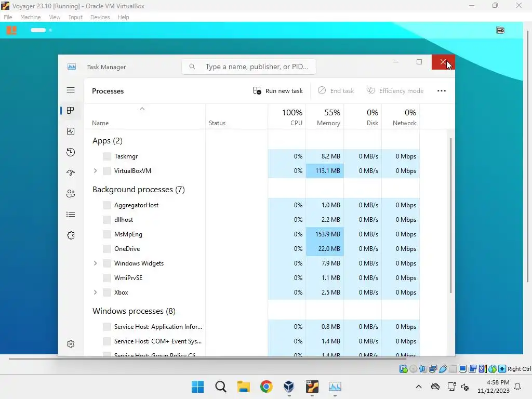Select Service Host: COM+ Event Sys... row
This screenshot has width=532, height=399.
click(251, 341)
